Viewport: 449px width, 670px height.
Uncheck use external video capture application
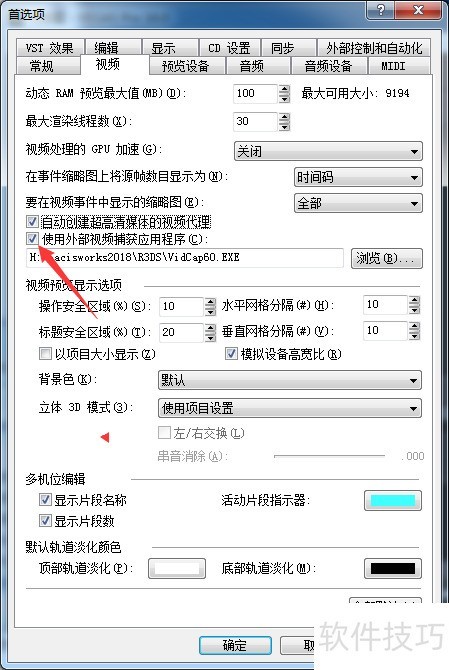coord(32,238)
